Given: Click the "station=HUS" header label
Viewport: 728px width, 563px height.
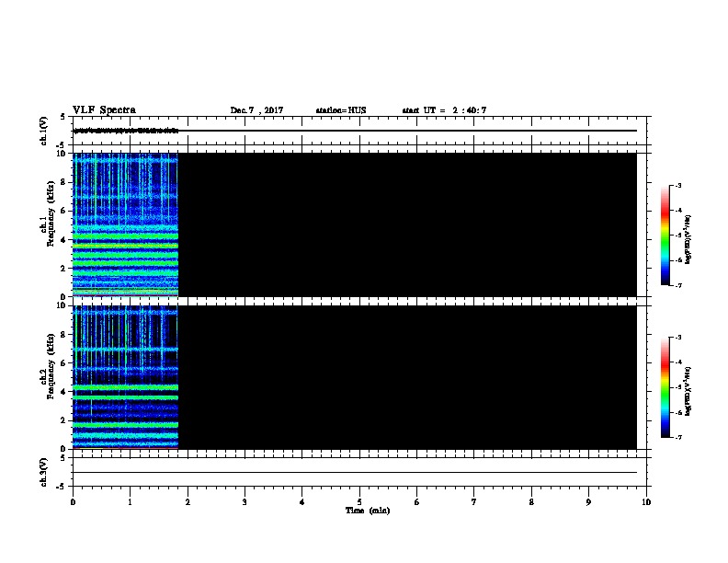Looking at the screenshot, I should pyautogui.click(x=341, y=110).
